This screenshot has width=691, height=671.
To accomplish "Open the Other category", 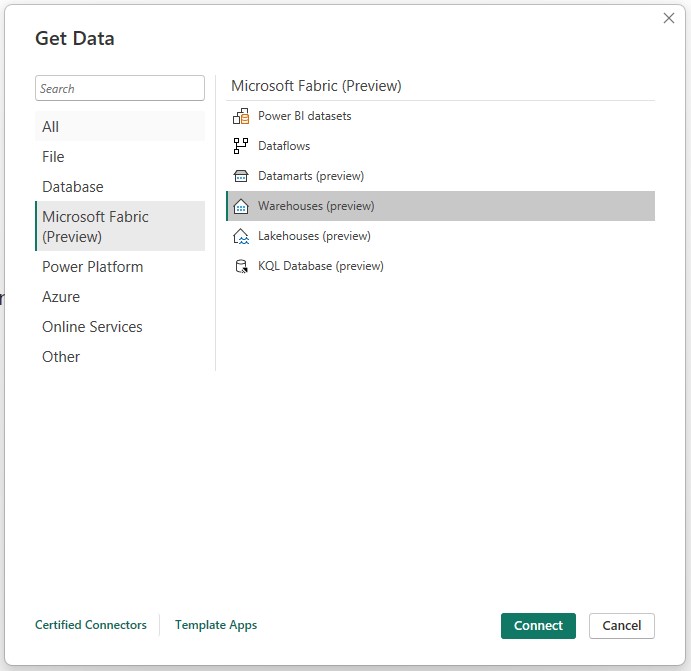I will point(120,356).
